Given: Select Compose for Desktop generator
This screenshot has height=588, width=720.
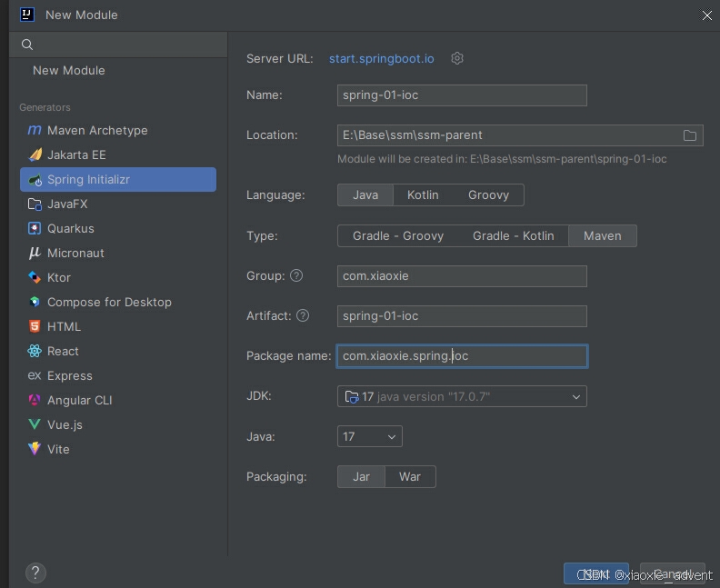Looking at the screenshot, I should 118,302.
